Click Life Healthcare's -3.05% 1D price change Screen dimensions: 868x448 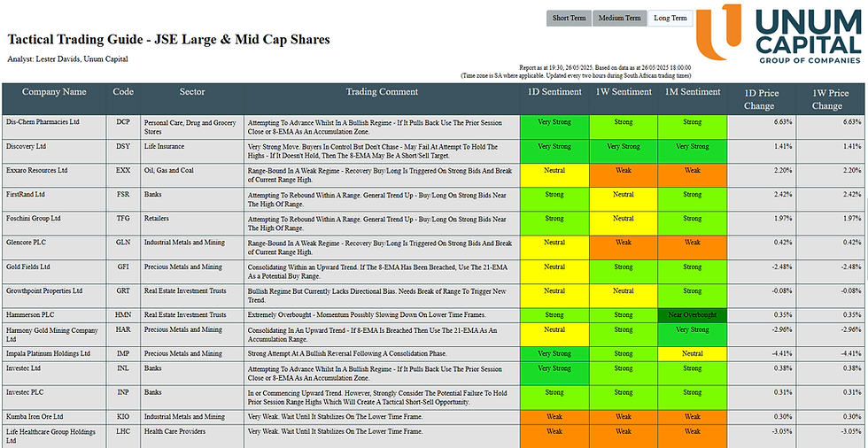780,431
